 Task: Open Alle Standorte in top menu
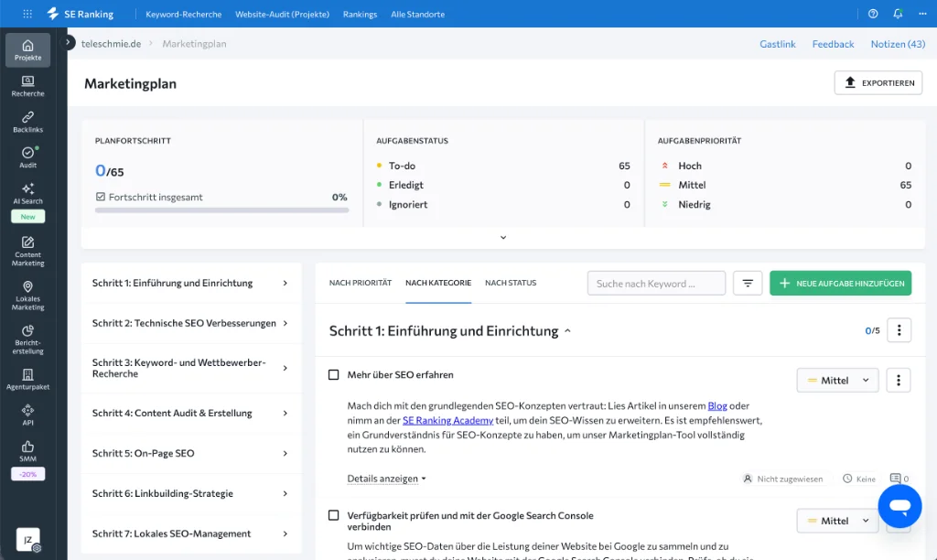417,15
